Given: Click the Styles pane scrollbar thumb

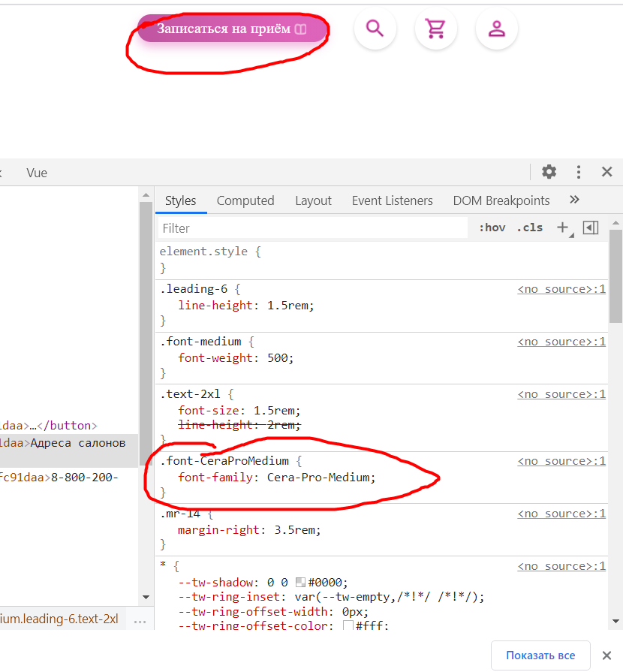Looking at the screenshot, I should coord(615,277).
